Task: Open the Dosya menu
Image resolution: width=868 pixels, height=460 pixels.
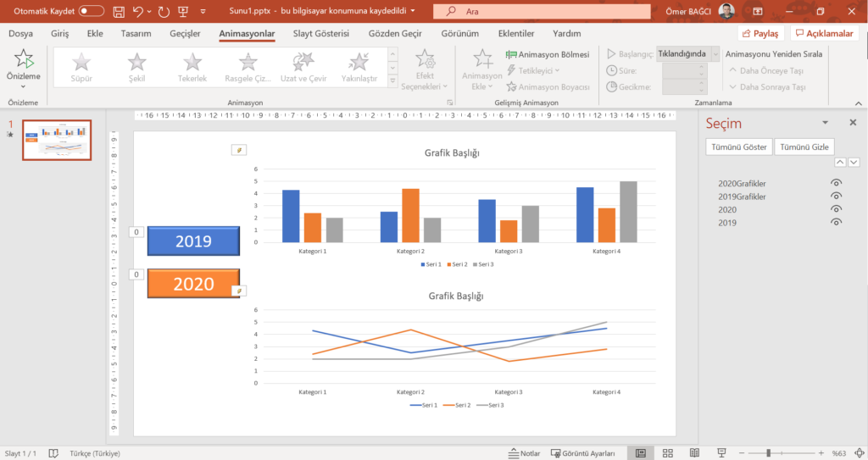Action: [20, 33]
